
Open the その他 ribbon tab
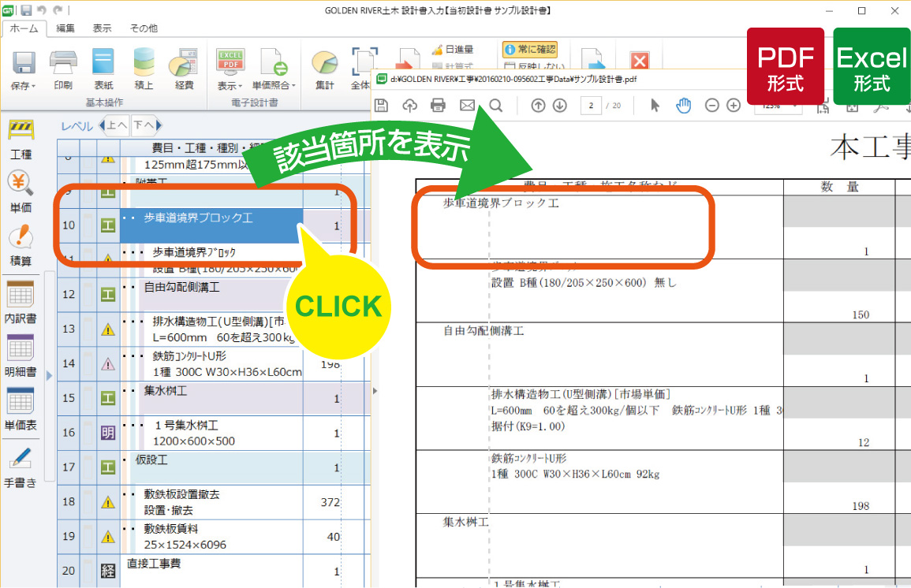pyautogui.click(x=143, y=28)
